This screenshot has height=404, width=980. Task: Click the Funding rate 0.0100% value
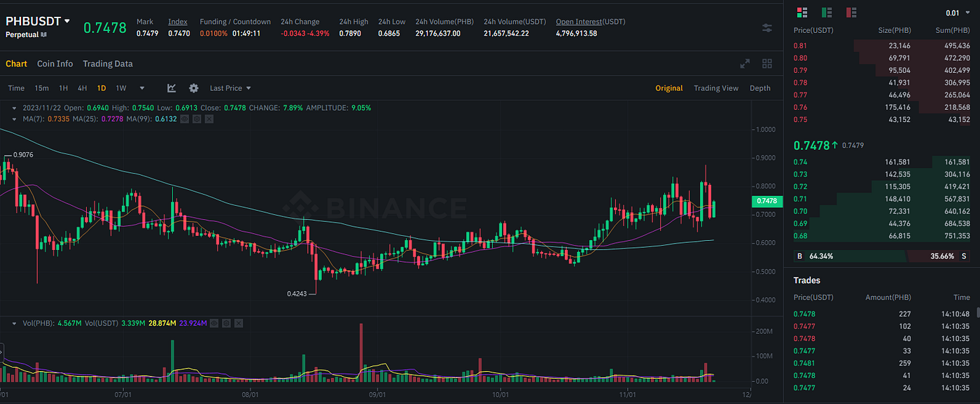coord(213,33)
